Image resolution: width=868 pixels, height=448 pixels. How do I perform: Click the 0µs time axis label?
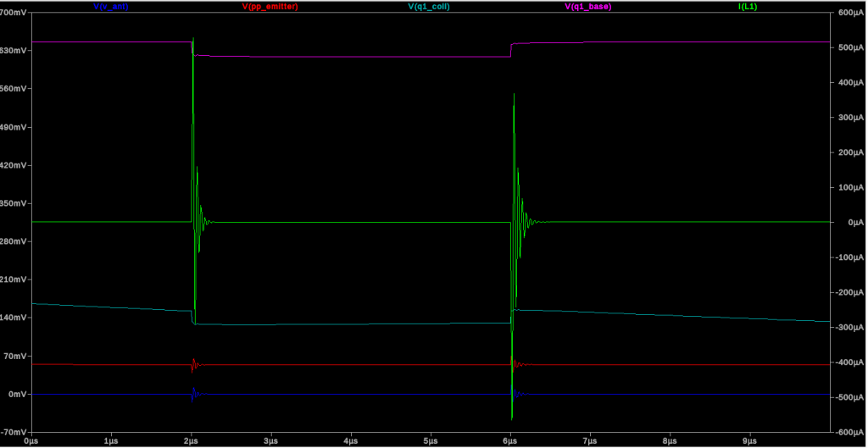31,442
